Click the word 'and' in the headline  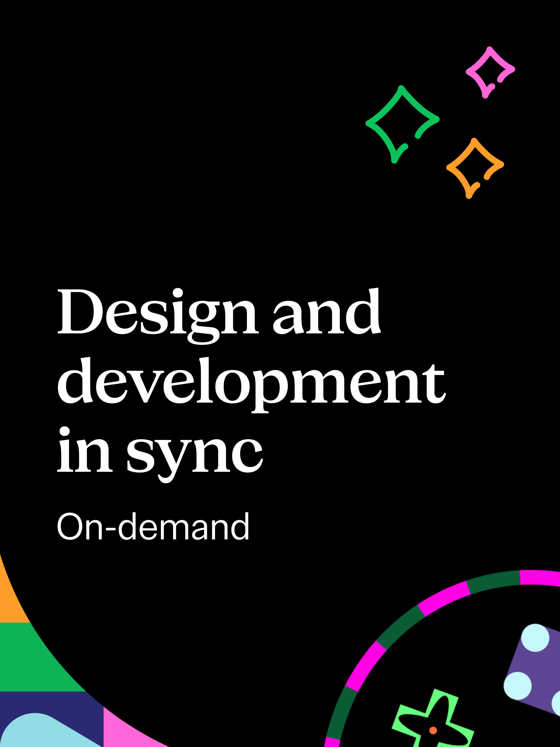(326, 313)
